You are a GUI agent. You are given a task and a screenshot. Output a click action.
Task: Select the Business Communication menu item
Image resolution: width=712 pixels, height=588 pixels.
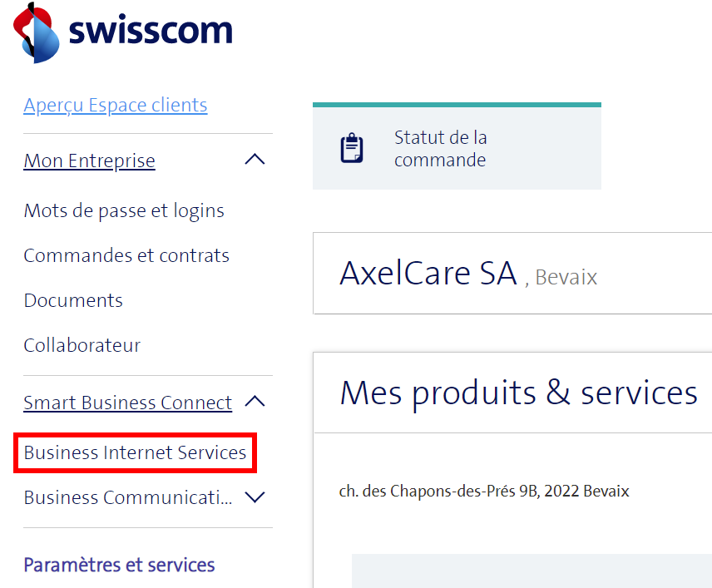pos(128,498)
